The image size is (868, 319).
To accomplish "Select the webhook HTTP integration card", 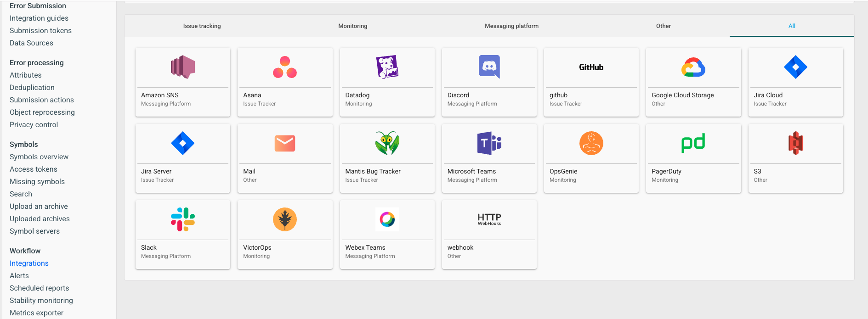I will [x=489, y=234].
